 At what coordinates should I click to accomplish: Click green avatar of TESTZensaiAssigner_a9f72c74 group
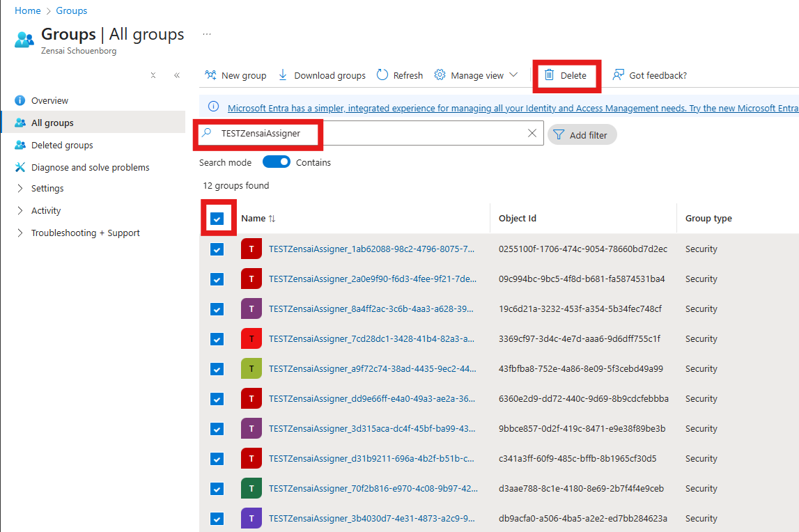click(251, 368)
